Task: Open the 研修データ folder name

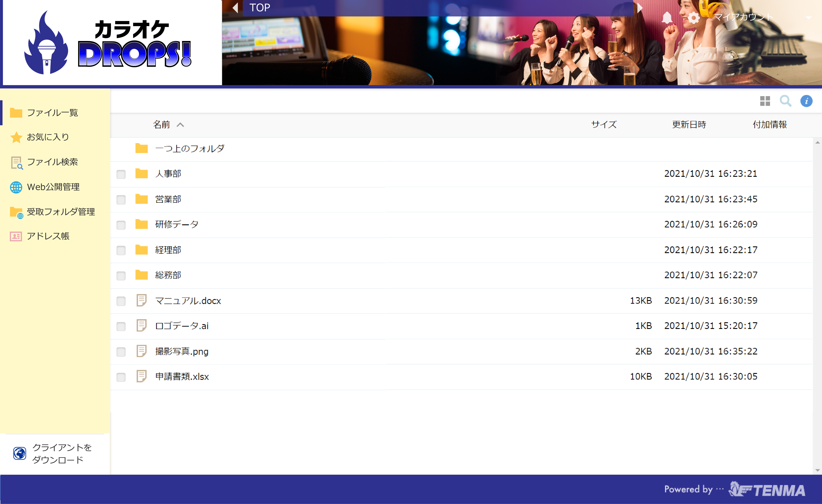Action: (x=177, y=224)
